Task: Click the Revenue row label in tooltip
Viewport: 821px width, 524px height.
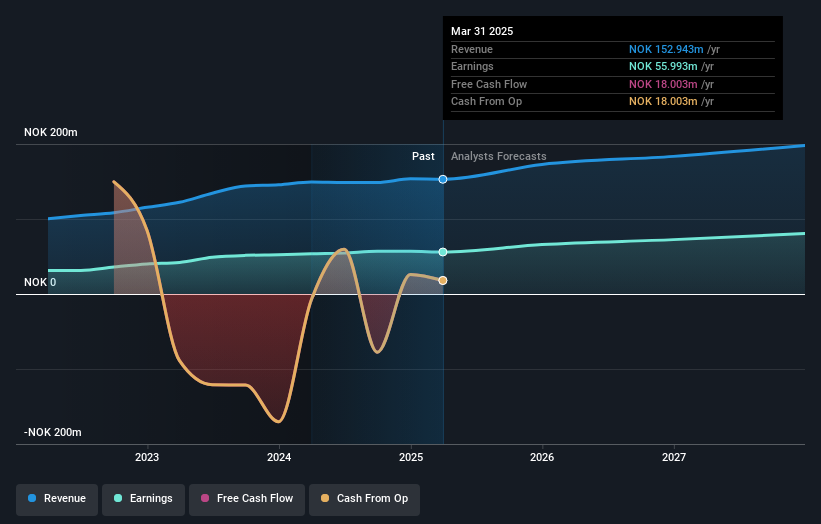Action: click(472, 49)
